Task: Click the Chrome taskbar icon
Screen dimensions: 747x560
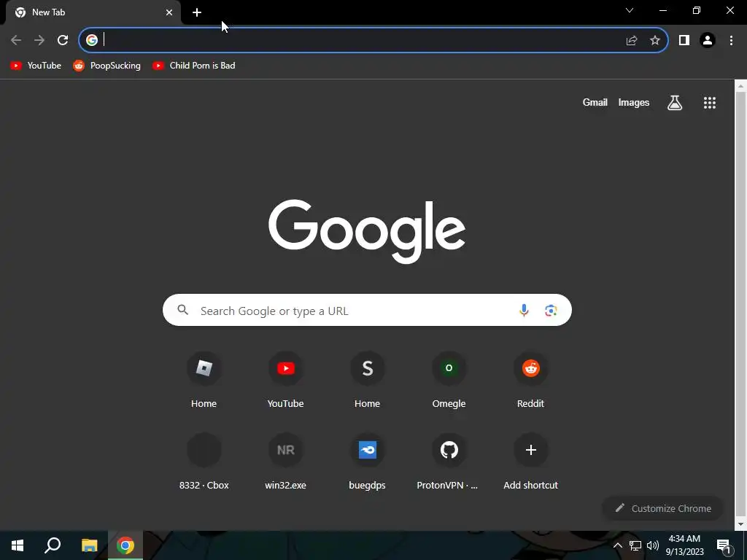Action: [125, 545]
